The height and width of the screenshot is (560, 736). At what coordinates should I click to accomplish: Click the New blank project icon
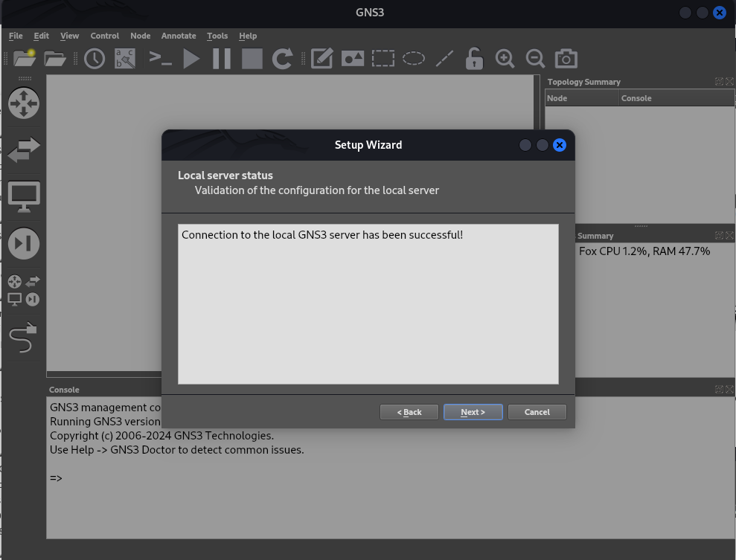[25, 59]
